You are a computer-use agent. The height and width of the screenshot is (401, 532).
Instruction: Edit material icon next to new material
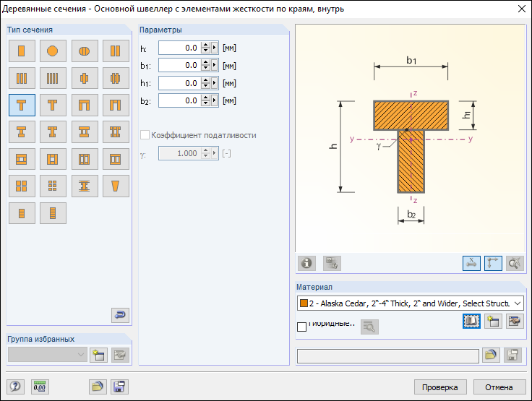pos(515,321)
